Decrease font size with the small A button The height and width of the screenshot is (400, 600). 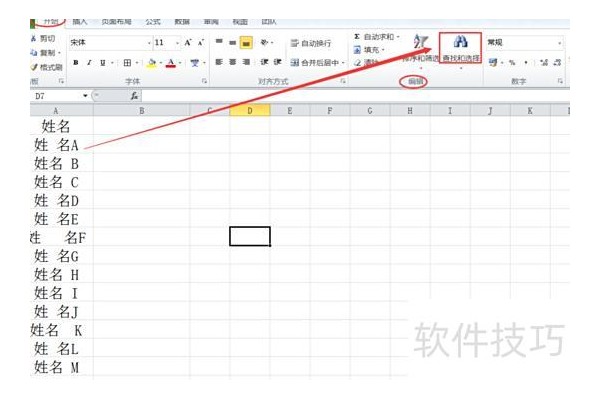pos(201,42)
